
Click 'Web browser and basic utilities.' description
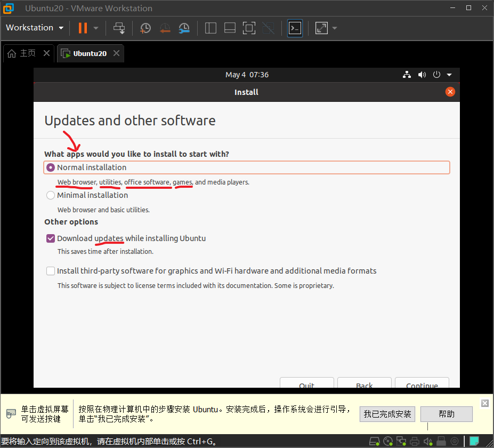coord(103,210)
